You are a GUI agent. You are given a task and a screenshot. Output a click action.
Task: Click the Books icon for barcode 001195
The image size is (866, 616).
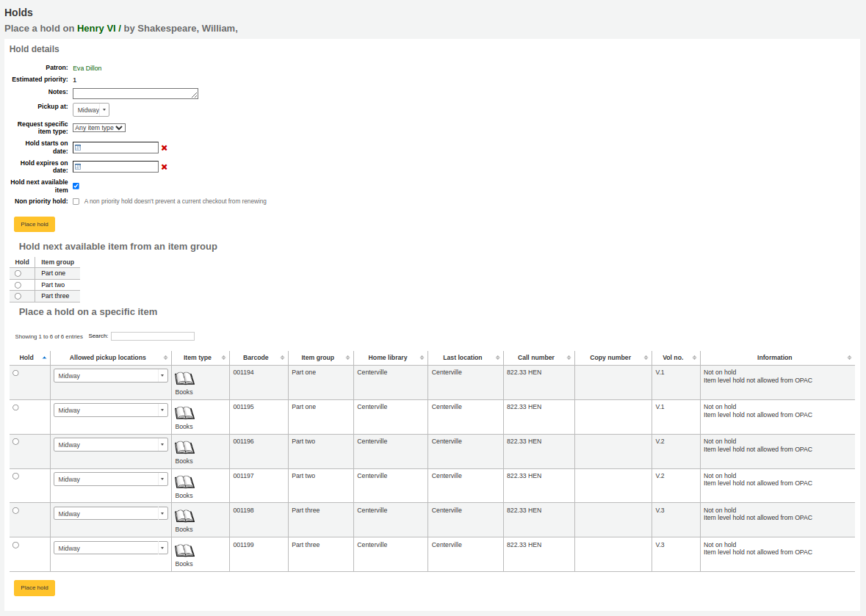pos(184,413)
